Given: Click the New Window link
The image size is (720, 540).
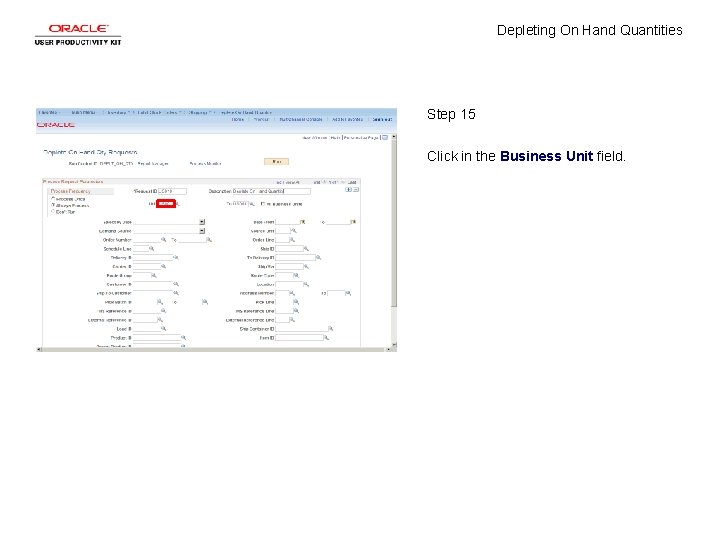Looking at the screenshot, I should pyautogui.click(x=315, y=138).
